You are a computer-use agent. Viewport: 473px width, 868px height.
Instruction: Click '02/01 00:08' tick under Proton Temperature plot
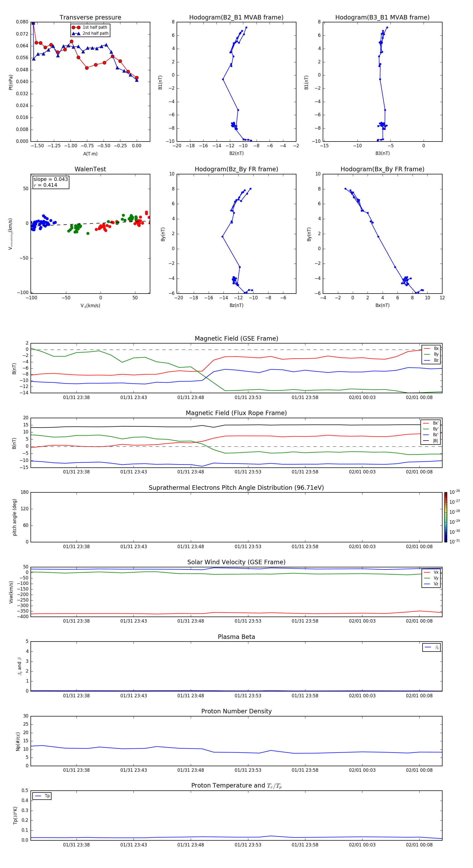[x=419, y=845]
